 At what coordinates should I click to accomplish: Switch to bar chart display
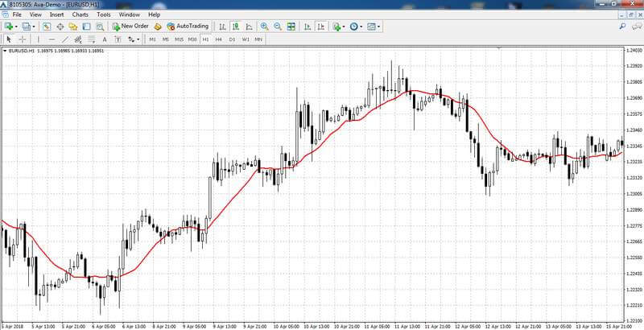pos(222,27)
